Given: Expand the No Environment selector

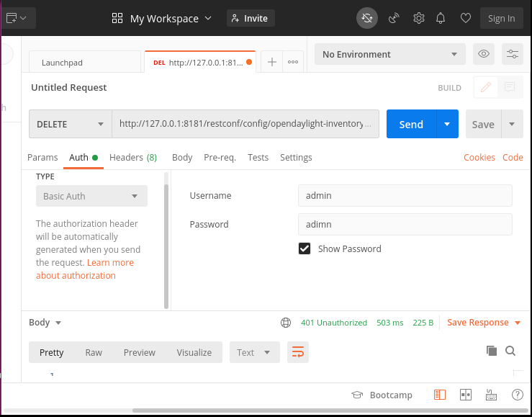Looking at the screenshot, I should click(390, 54).
